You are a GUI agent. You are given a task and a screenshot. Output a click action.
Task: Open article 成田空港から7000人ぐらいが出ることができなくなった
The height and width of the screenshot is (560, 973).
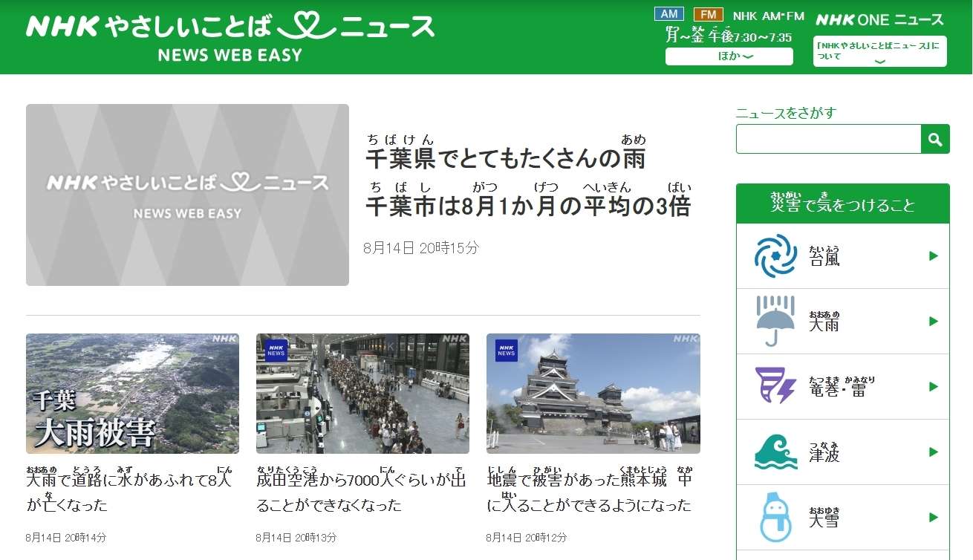[x=361, y=490]
